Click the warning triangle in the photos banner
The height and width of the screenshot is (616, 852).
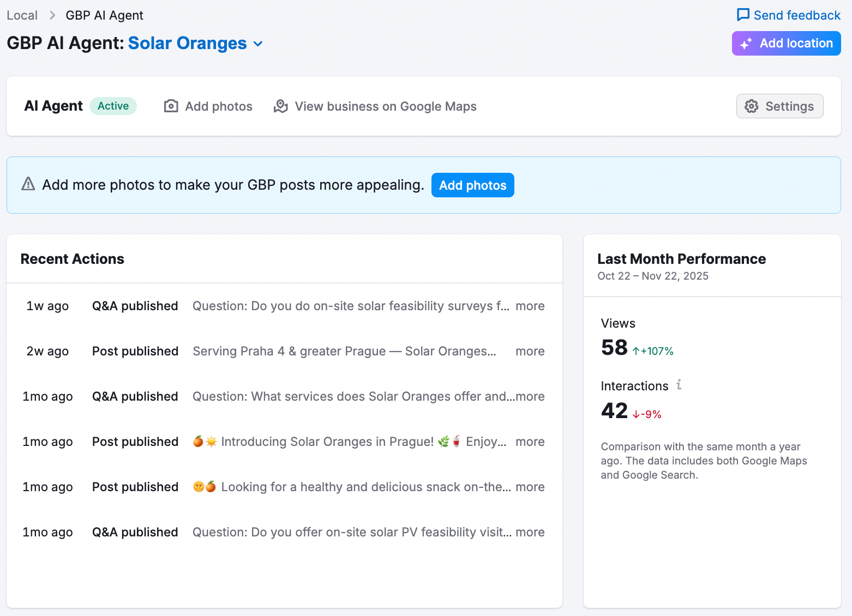click(28, 185)
